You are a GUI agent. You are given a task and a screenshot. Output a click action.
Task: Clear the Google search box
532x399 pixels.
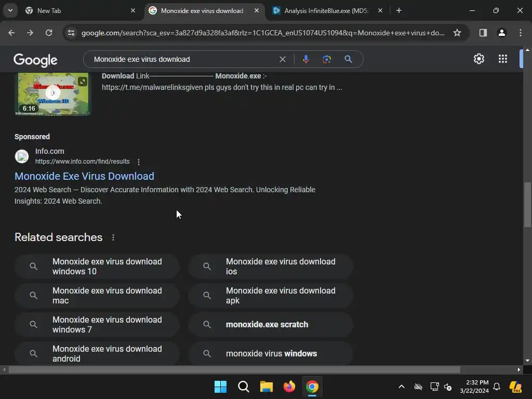[282, 59]
